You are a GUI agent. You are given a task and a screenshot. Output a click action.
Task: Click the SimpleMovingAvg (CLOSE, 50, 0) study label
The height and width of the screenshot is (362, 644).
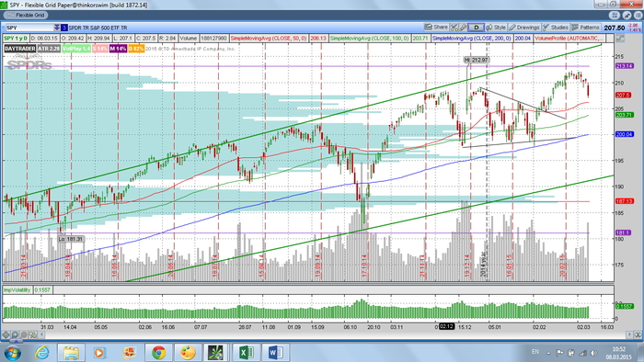click(269, 38)
